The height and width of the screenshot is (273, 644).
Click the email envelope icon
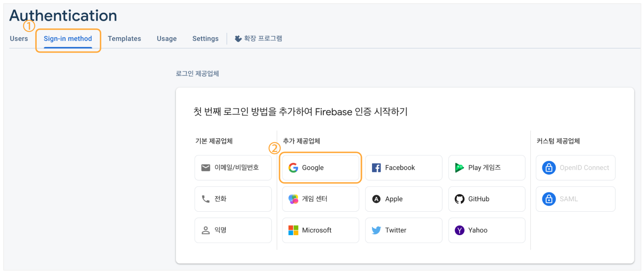[206, 168]
